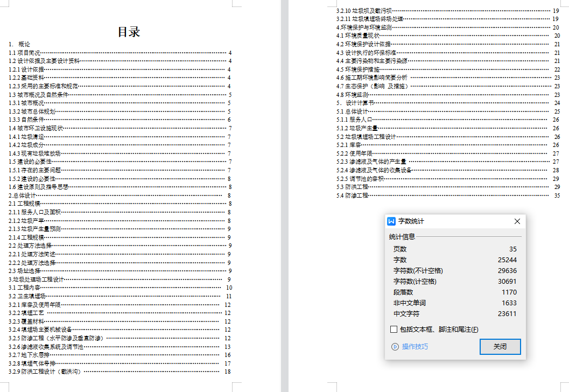Select the 非中文单词 value 1633

click(x=509, y=303)
